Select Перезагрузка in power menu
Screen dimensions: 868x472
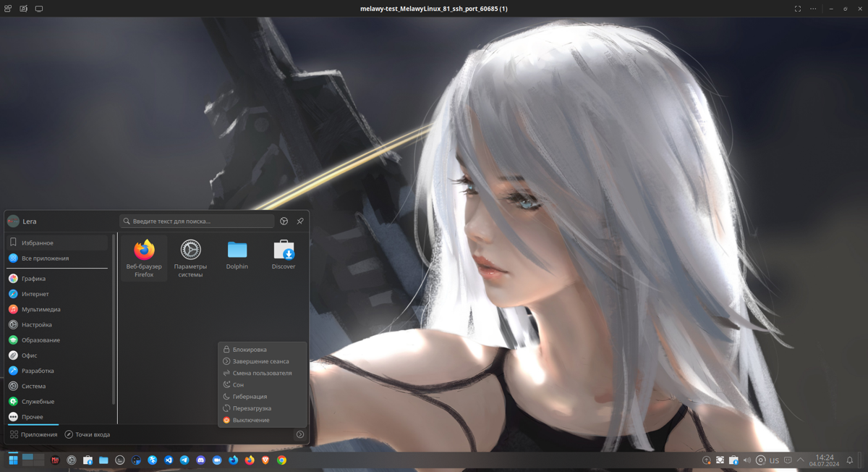pyautogui.click(x=263, y=408)
